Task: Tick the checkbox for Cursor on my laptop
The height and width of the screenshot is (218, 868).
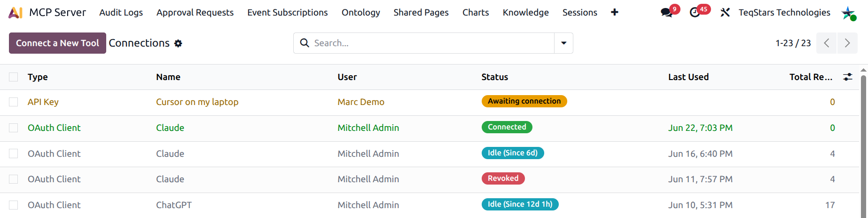Action: (14, 102)
